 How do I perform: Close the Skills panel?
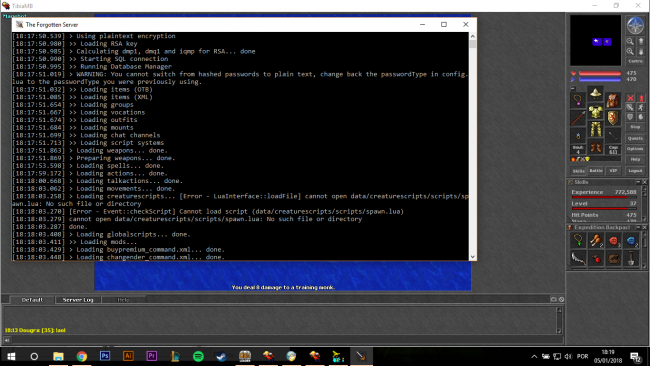[645, 182]
